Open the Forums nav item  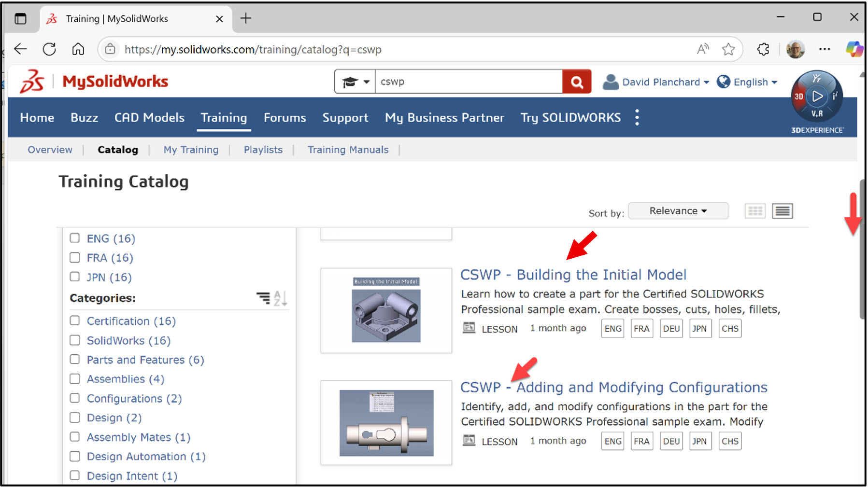[285, 117]
